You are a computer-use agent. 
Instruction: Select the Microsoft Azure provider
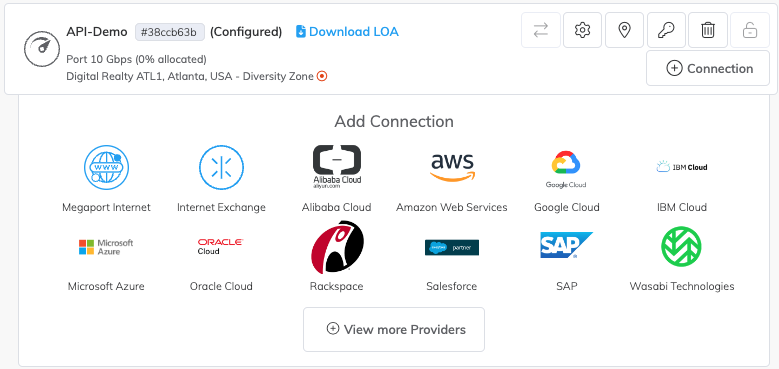[106, 247]
